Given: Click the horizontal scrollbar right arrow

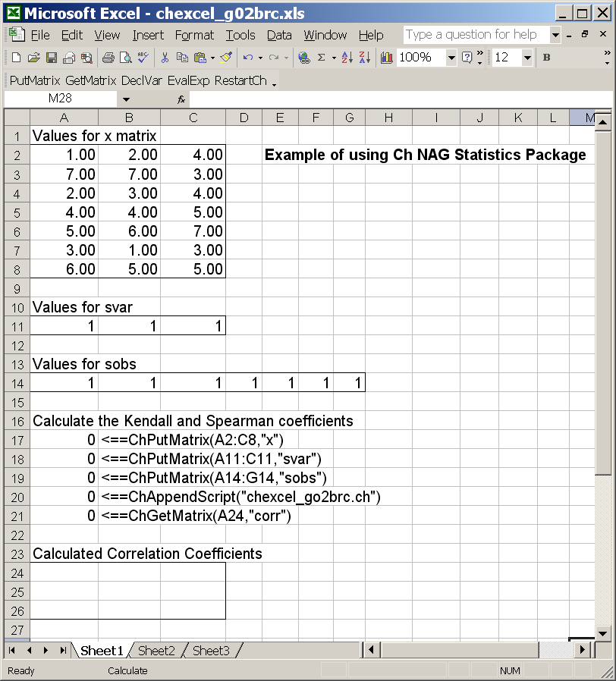Looking at the screenshot, I should (581, 651).
